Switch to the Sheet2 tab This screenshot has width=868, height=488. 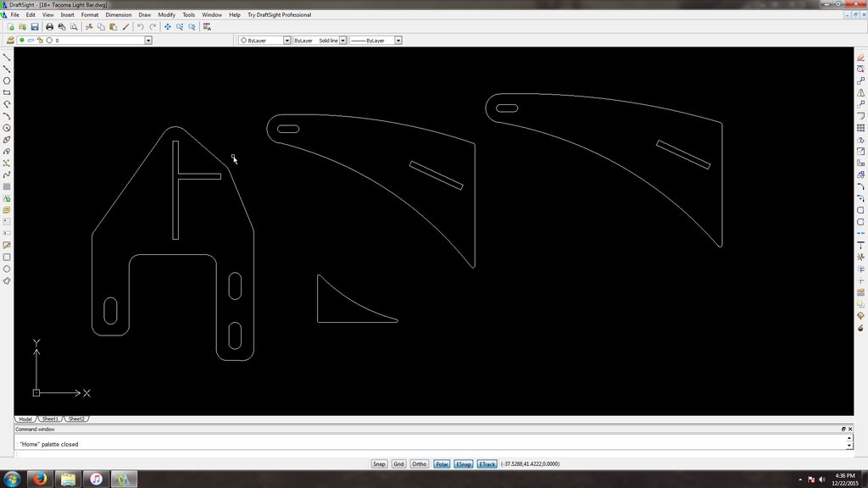pyautogui.click(x=76, y=419)
